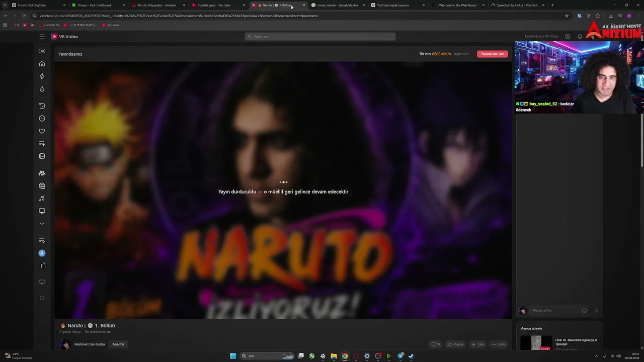Viewport: 644px width, 362px height.
Task: Click the 'Ekle' add button
Action: tap(477, 344)
